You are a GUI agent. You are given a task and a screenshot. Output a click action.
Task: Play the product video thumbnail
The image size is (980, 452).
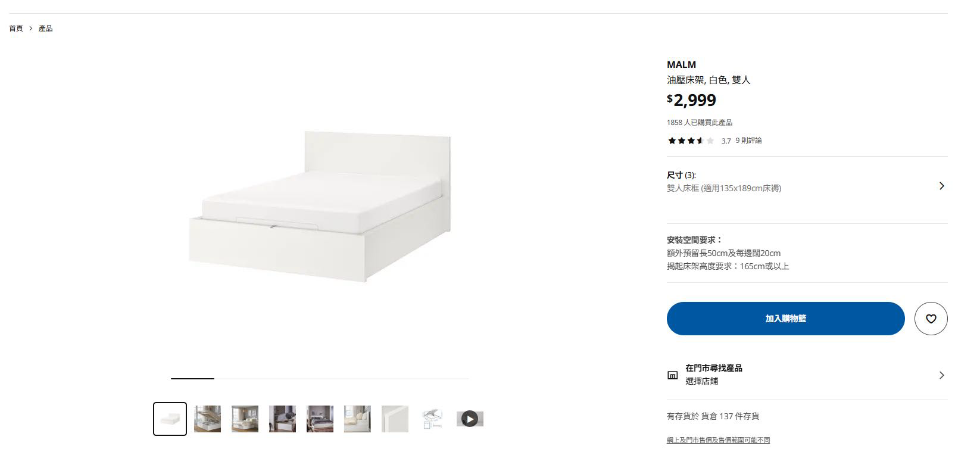coord(470,419)
